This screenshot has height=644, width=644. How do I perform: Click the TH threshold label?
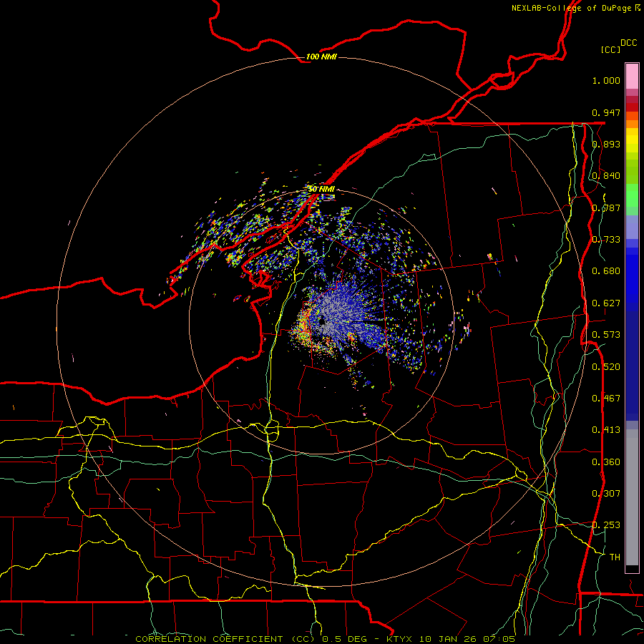coord(615,557)
